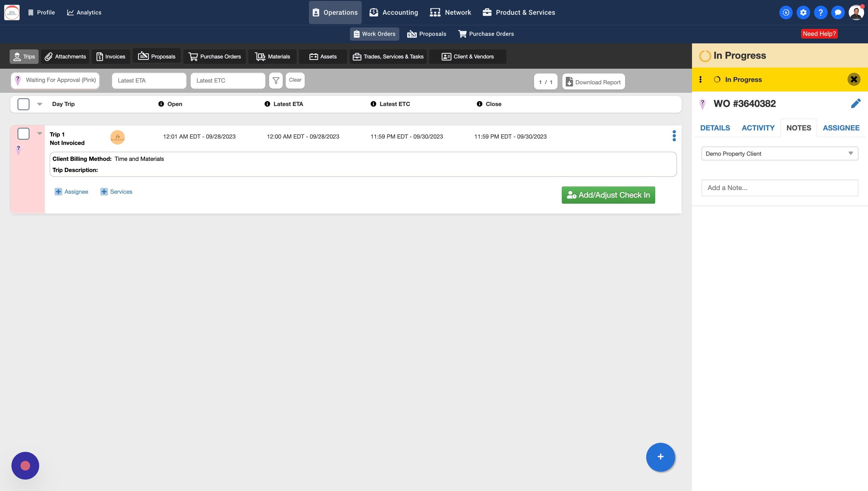
Task: Switch to the ACTIVITY tab
Action: point(758,128)
